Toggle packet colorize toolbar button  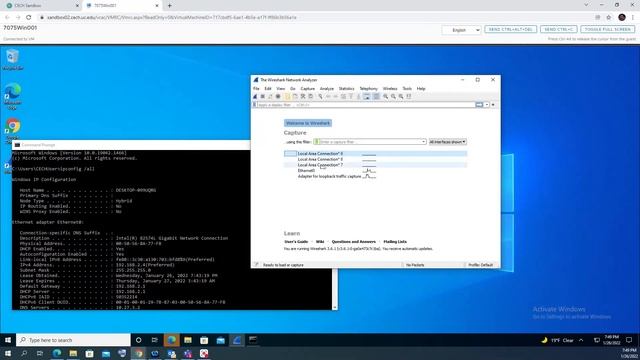[x=376, y=96]
